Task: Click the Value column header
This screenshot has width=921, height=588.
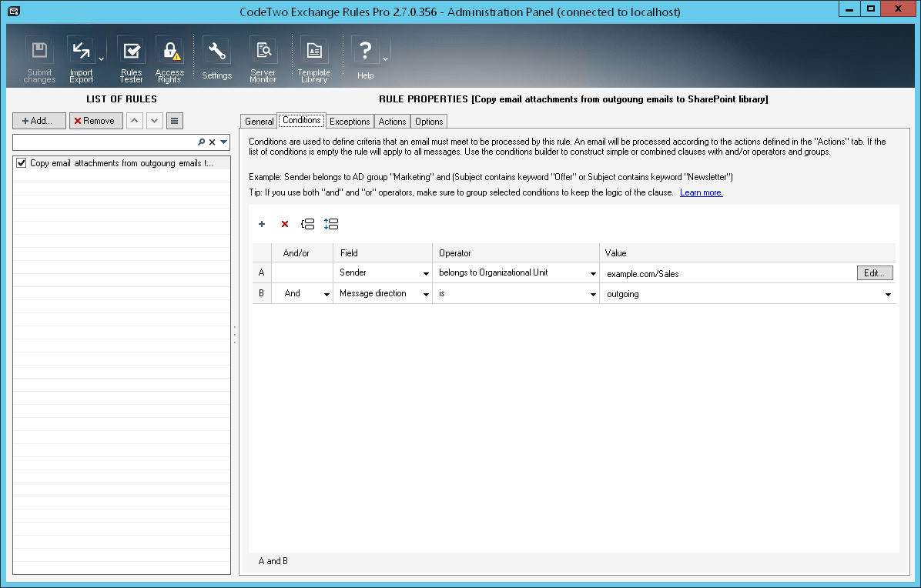Action: 748,253
